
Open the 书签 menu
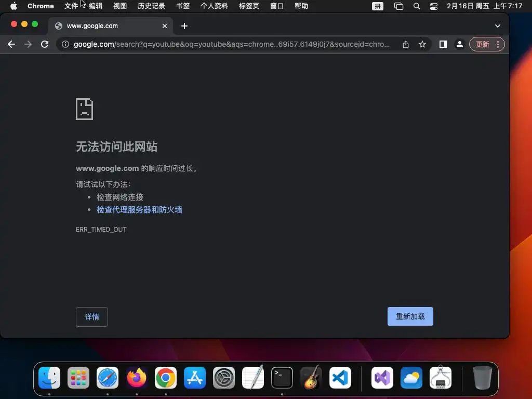tap(183, 6)
